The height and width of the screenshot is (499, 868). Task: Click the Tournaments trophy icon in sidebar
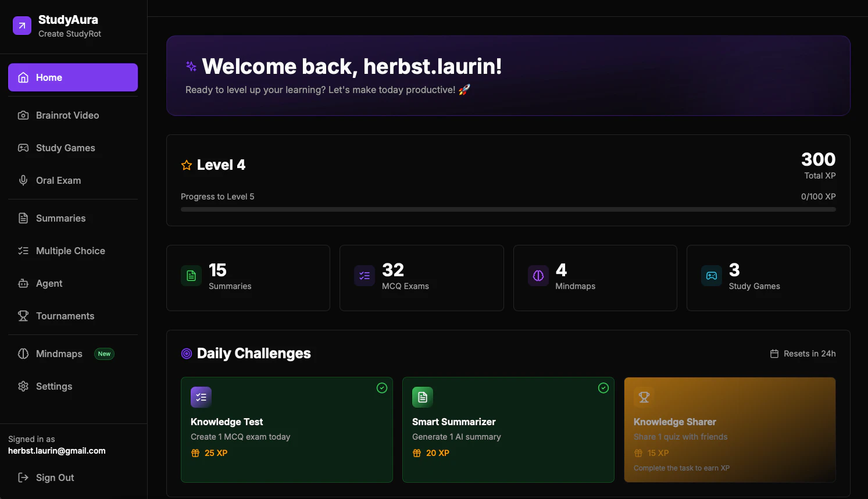click(23, 316)
